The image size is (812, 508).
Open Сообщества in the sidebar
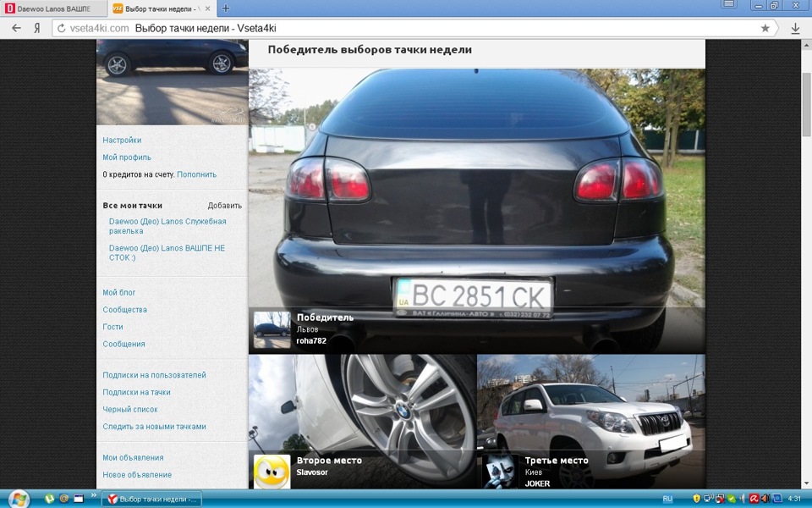tap(125, 310)
